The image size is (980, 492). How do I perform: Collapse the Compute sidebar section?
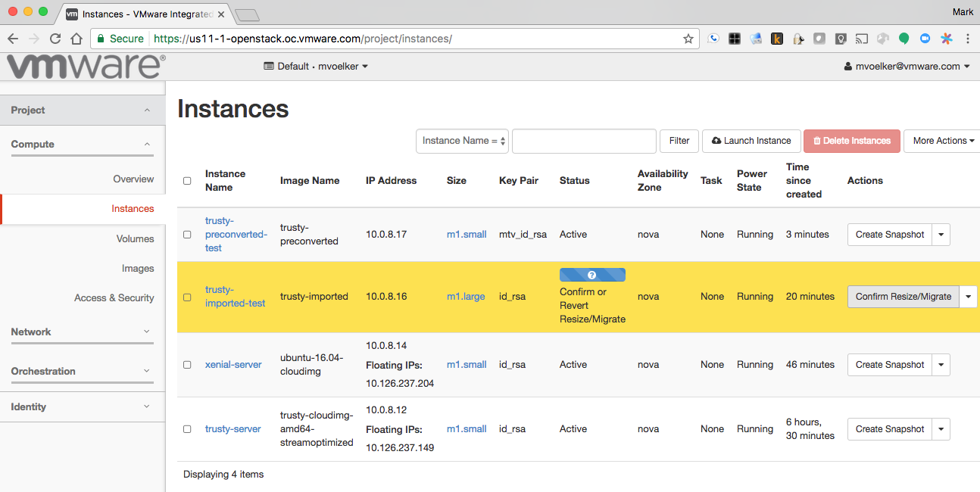[83, 145]
